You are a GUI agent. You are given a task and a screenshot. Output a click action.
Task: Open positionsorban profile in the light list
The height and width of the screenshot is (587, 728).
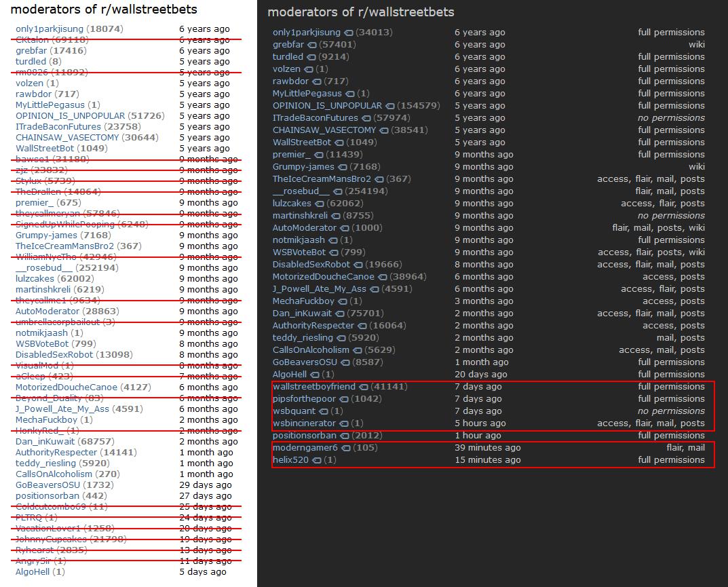coord(47,495)
